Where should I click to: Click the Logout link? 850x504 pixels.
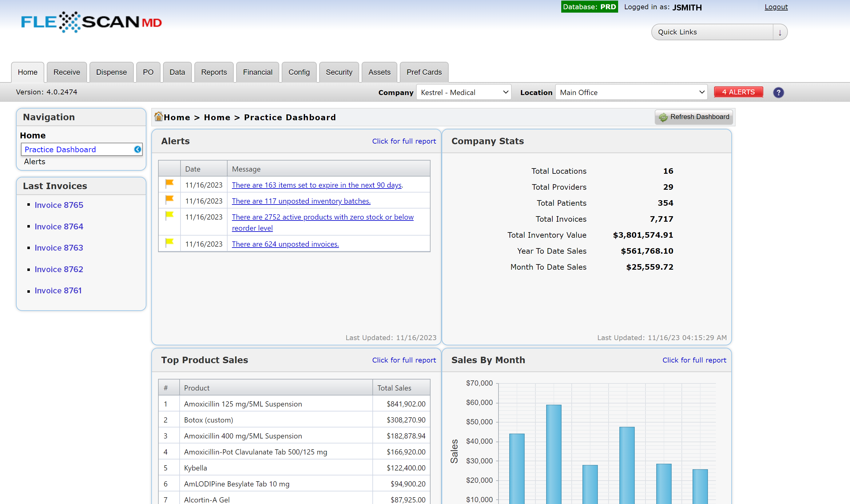(x=776, y=7)
